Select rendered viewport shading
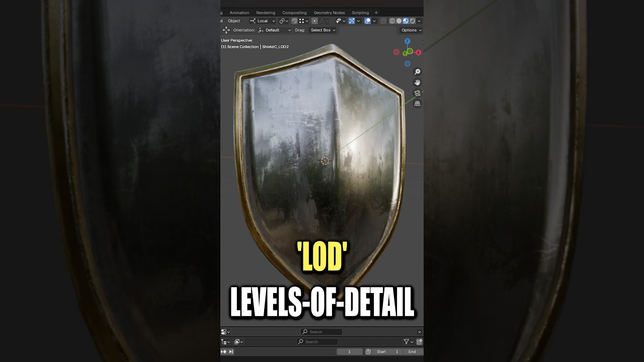644x362 pixels. point(412,21)
